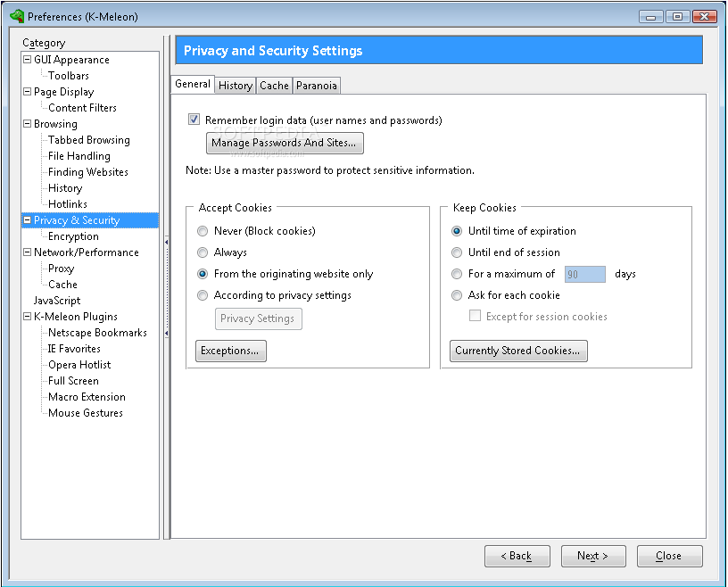Click Manage Passwords And Sites button

285,143
